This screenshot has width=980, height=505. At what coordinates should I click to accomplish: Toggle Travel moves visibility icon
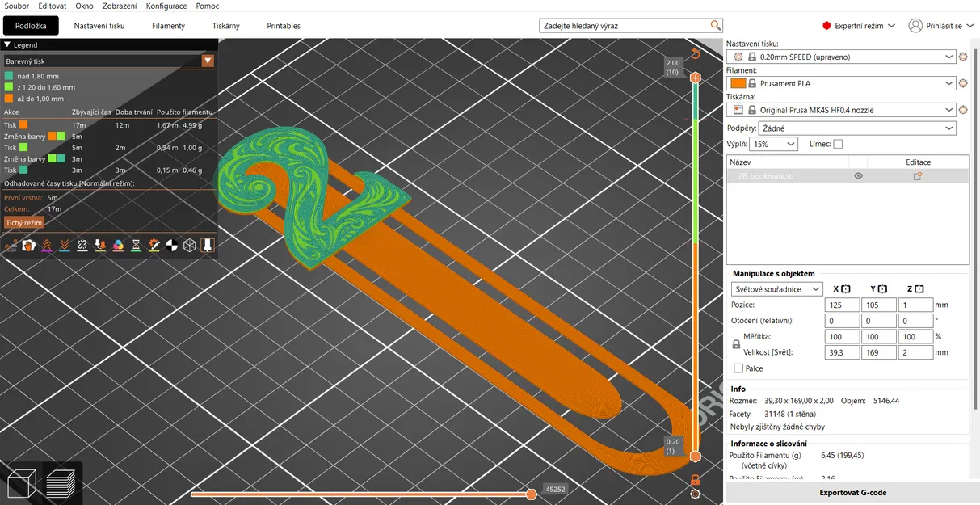pyautogui.click(x=11, y=245)
